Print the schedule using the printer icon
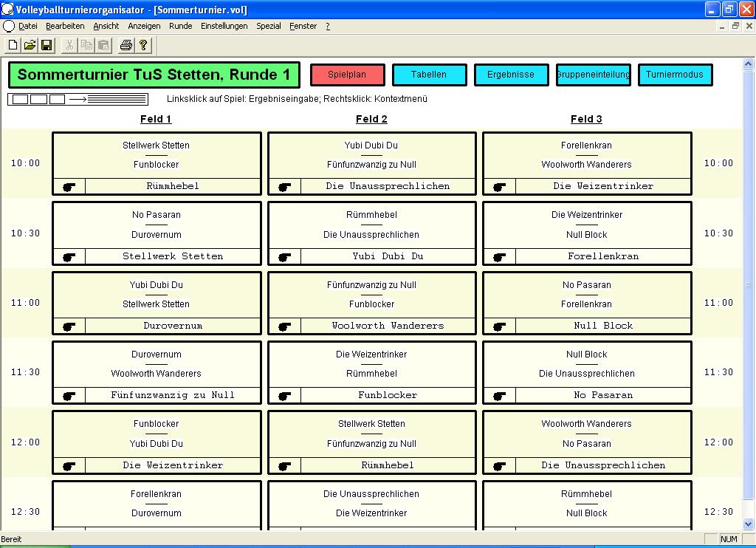Image resolution: width=756 pixels, height=548 pixels. coord(126,45)
